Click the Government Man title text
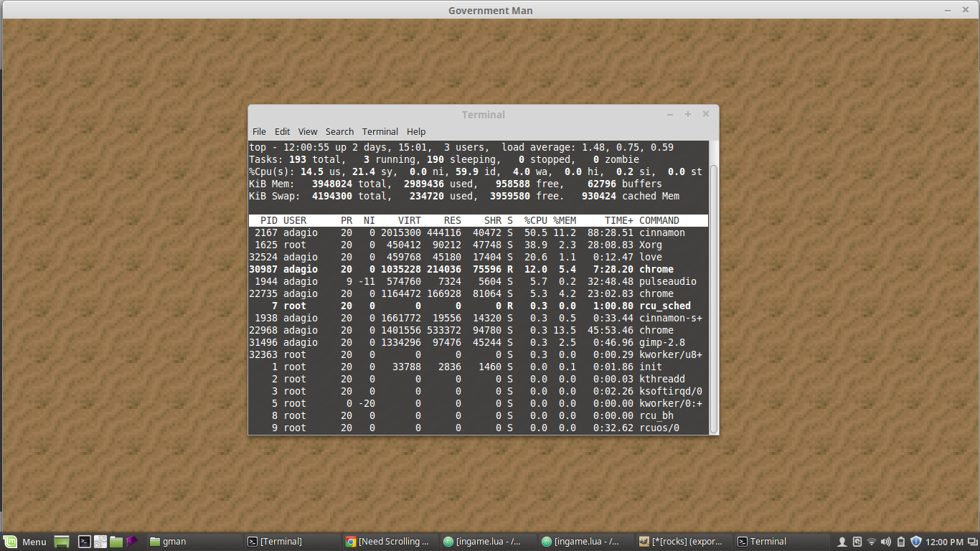 491,10
